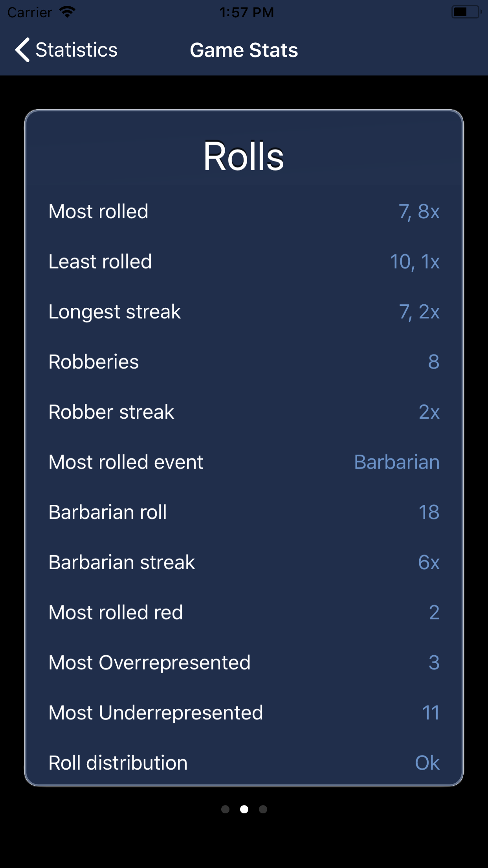The height and width of the screenshot is (868, 488).
Task: Tap the Wi-Fi status icon
Action: coord(67,12)
